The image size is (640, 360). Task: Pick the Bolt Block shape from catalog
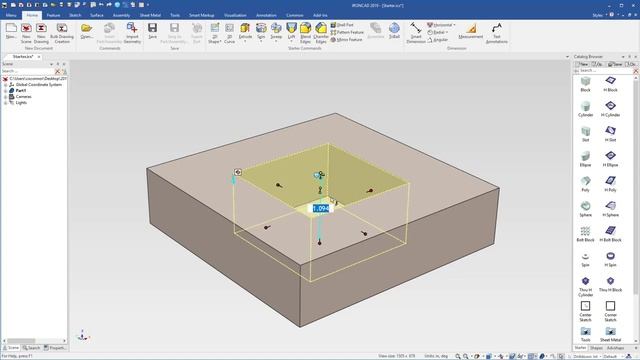pos(585,234)
